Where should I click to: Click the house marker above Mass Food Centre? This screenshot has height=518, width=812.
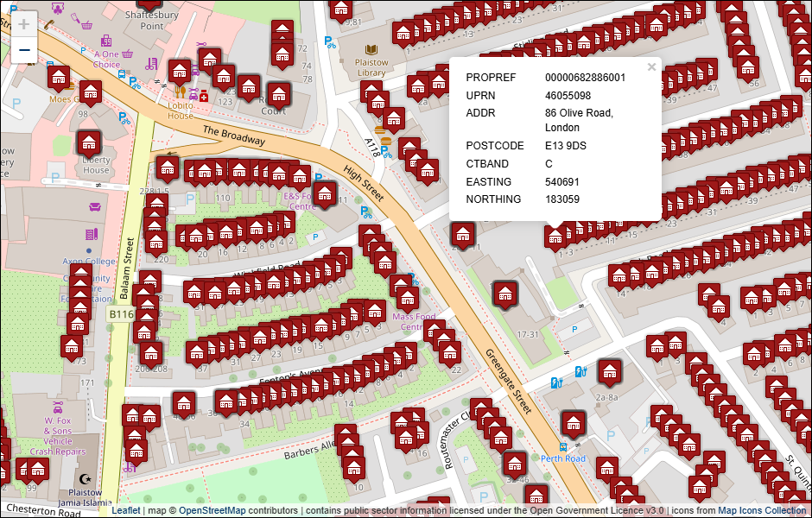pos(408,298)
